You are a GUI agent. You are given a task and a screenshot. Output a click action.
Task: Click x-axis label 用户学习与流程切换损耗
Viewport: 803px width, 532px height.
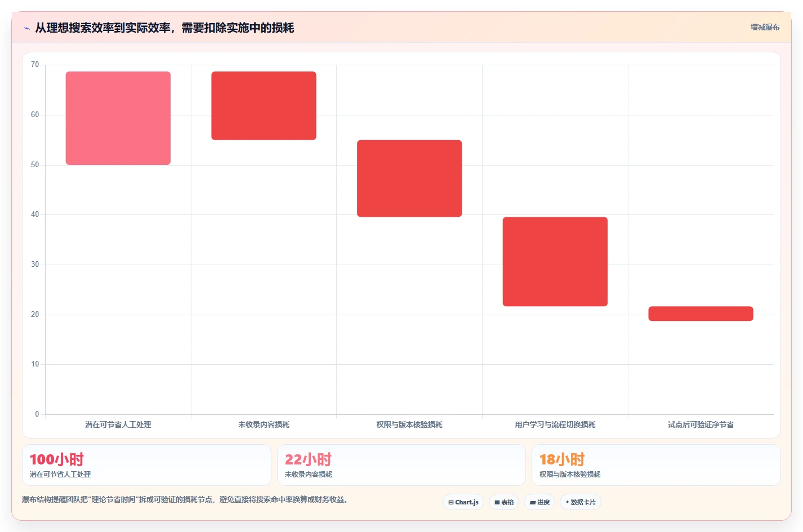click(555, 424)
